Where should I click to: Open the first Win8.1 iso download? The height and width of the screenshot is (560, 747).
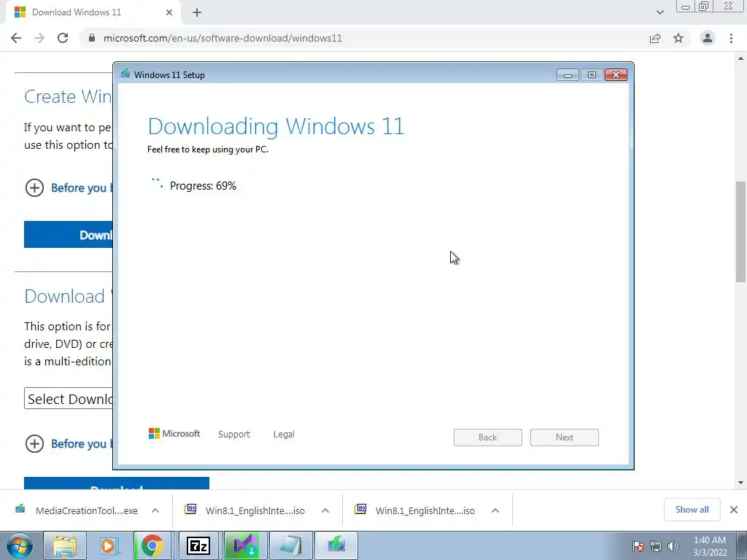245,510
